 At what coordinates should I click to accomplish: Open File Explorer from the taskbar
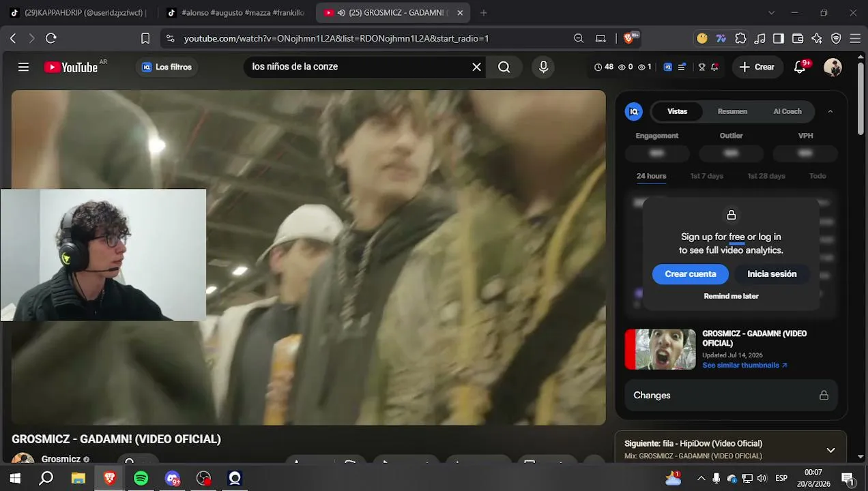click(78, 478)
